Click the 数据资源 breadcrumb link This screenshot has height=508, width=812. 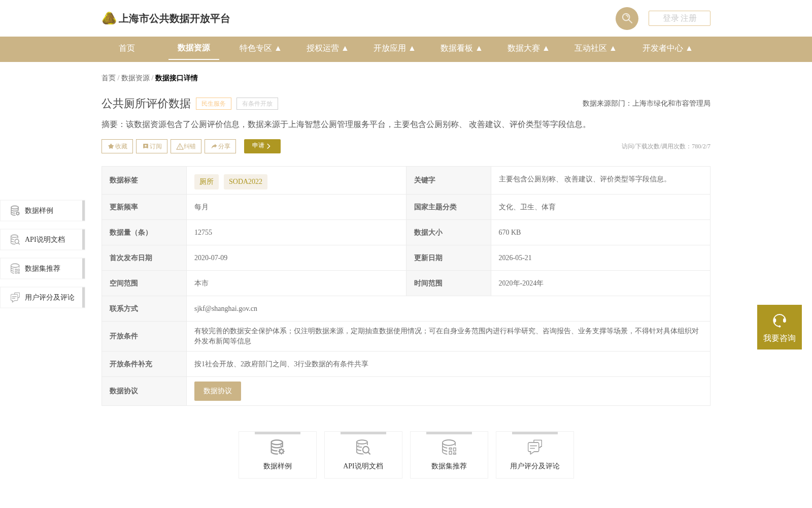(136, 78)
